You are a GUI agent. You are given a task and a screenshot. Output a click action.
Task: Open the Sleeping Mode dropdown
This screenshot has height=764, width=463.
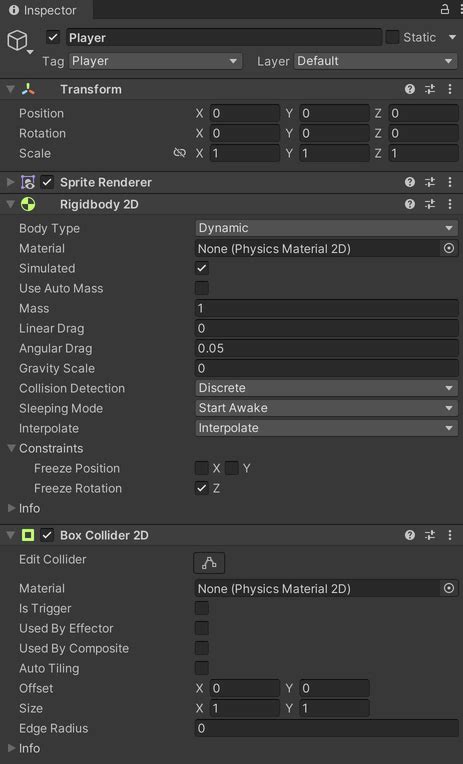[x=326, y=408]
